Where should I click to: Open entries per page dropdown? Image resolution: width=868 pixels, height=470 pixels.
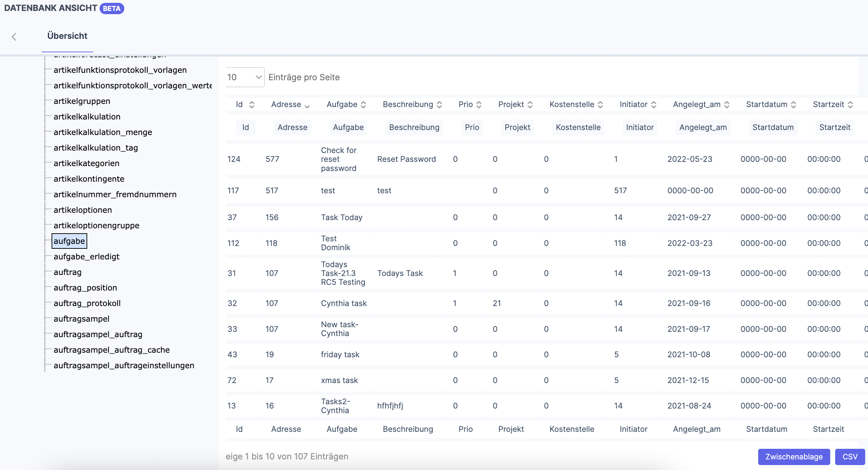point(245,77)
